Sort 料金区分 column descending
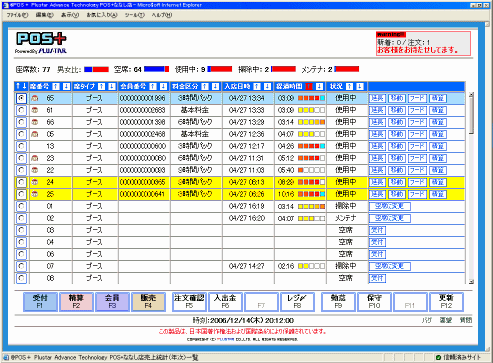Viewport: 493px width, 363px height. pyautogui.click(x=216, y=87)
